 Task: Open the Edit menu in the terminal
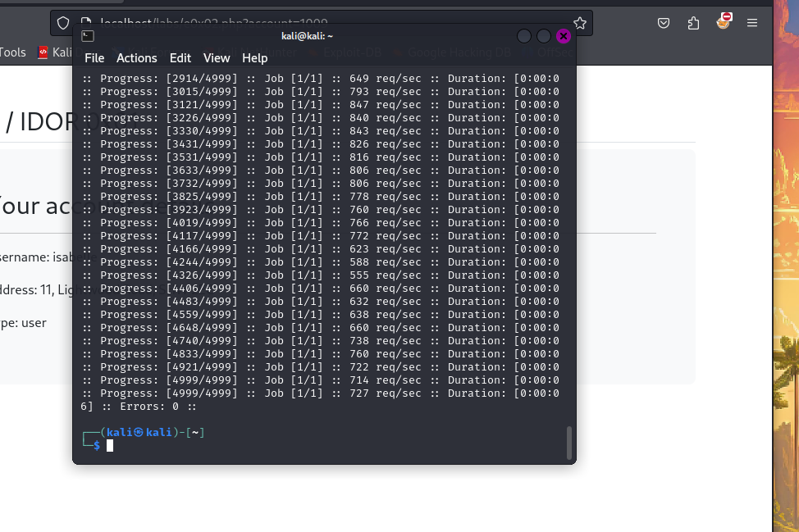180,58
